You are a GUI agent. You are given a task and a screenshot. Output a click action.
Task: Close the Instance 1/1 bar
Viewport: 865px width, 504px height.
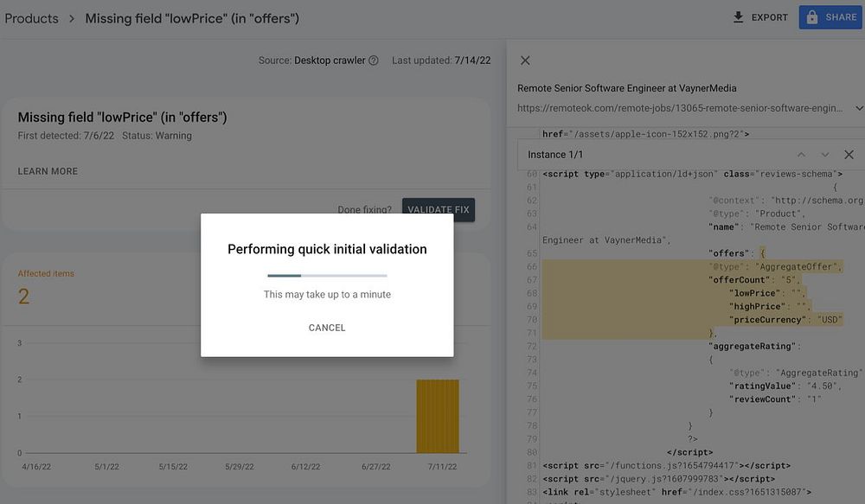click(x=849, y=155)
